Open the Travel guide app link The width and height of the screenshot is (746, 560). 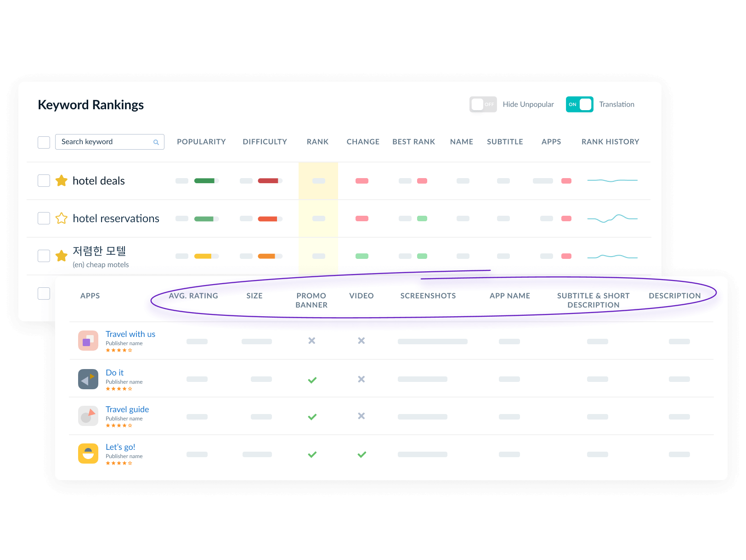pos(127,409)
